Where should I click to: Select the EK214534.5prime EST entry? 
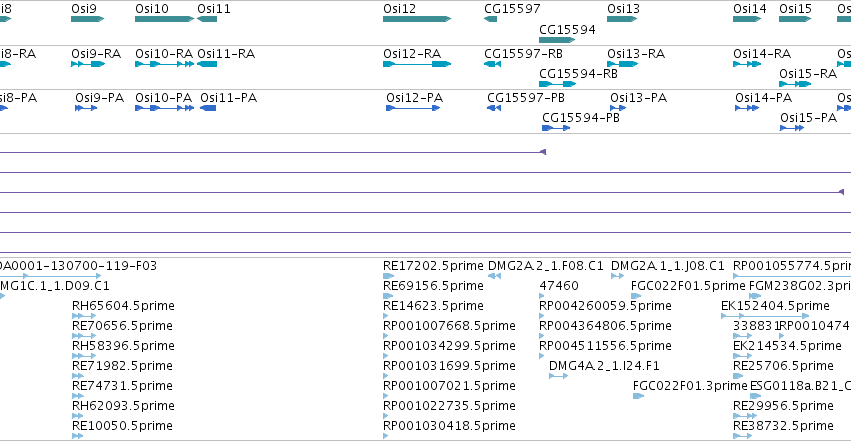[788, 346]
